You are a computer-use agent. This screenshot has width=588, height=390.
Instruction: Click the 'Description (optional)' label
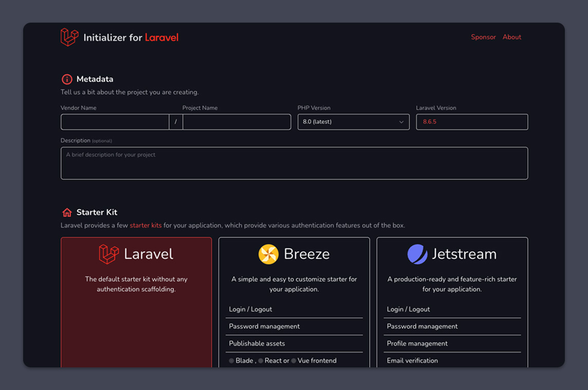point(86,140)
